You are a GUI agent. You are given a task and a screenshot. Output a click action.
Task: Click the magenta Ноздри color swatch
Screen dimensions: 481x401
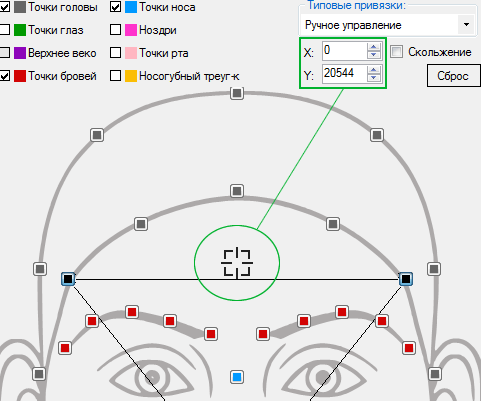pos(131,30)
